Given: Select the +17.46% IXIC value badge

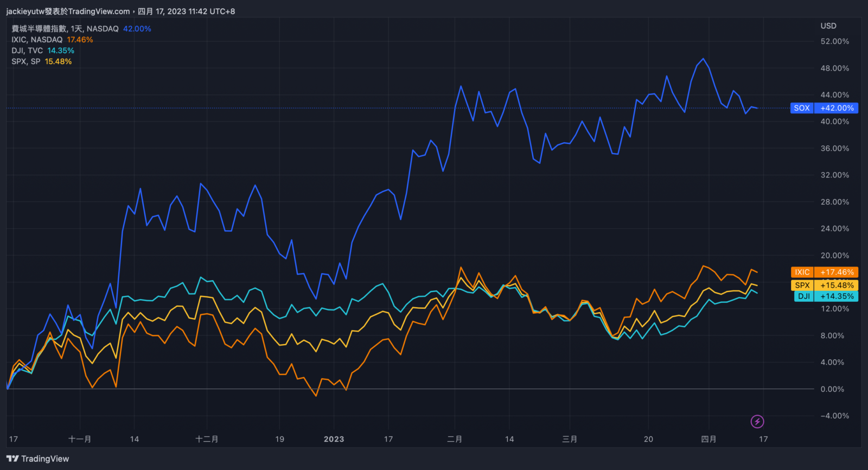Looking at the screenshot, I should tap(837, 272).
